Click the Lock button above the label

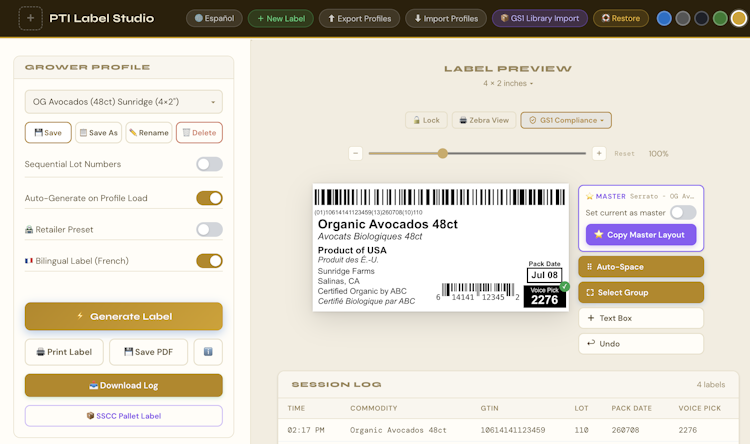pyautogui.click(x=426, y=120)
